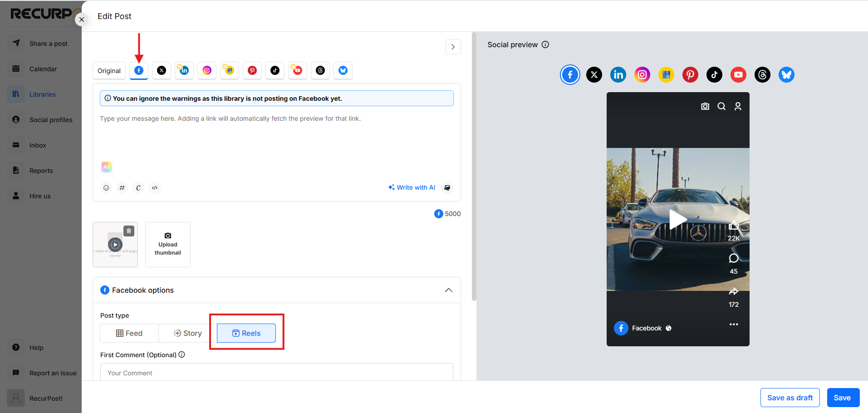The width and height of the screenshot is (868, 413).
Task: Open Calendar in sidebar
Action: (x=44, y=69)
